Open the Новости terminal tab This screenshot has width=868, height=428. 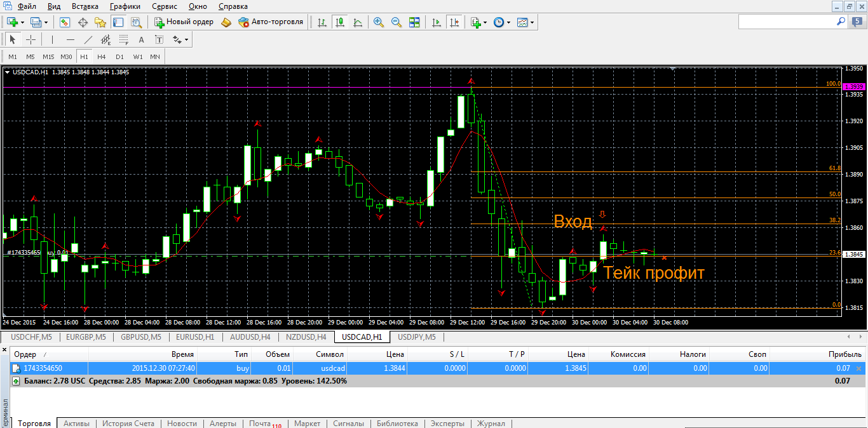pyautogui.click(x=182, y=424)
